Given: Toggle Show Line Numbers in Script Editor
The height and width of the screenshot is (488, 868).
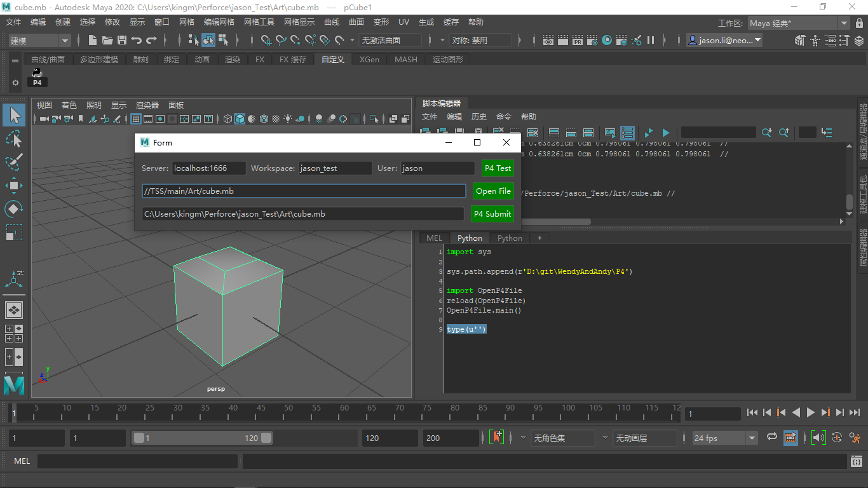Looking at the screenshot, I should tap(627, 132).
